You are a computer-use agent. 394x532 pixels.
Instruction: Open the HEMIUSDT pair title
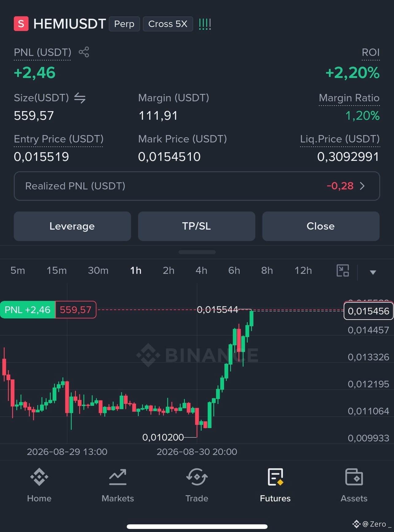70,24
